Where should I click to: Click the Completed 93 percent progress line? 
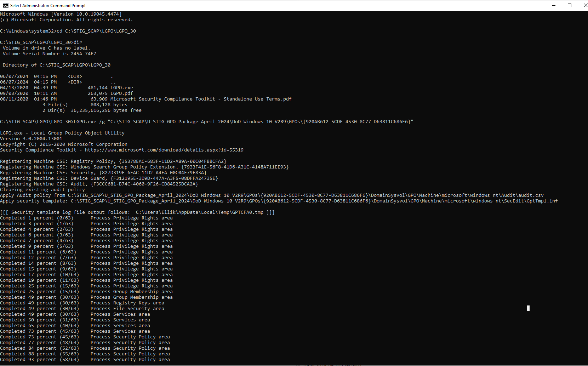tap(40, 359)
